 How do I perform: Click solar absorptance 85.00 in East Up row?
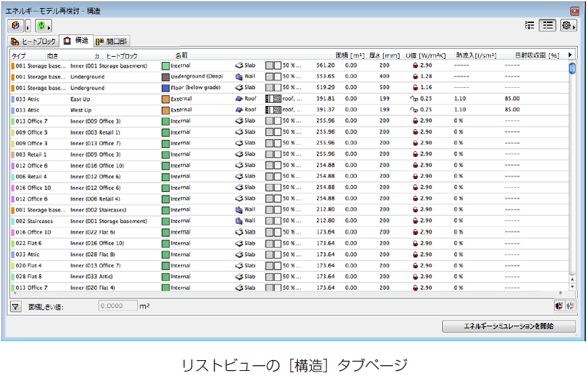(x=512, y=99)
